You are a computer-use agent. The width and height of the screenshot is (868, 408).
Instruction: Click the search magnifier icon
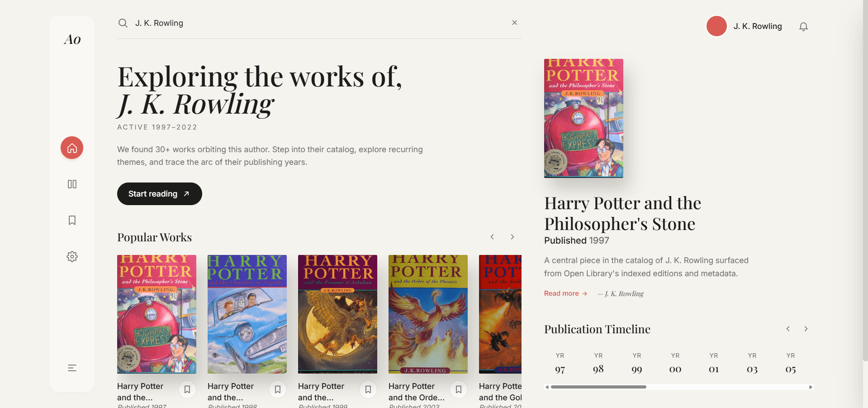point(123,23)
